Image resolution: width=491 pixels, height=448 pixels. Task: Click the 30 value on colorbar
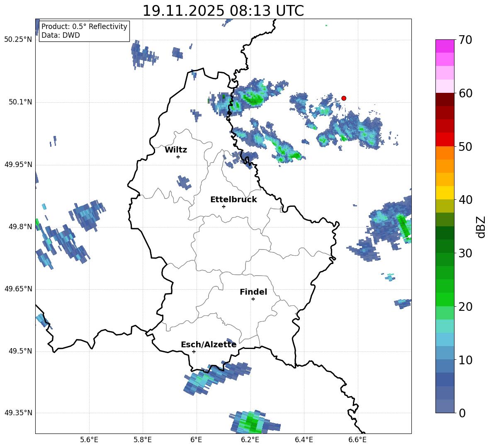pos(465,253)
